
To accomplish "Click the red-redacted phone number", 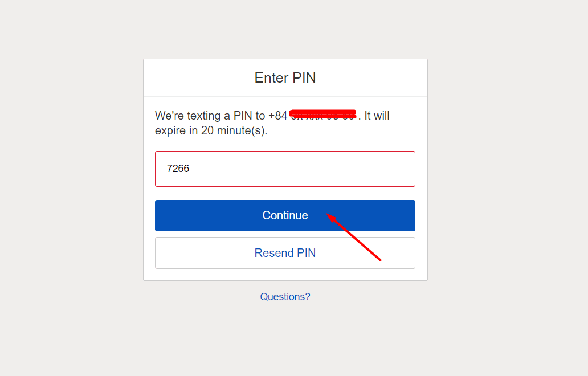I will [322, 115].
